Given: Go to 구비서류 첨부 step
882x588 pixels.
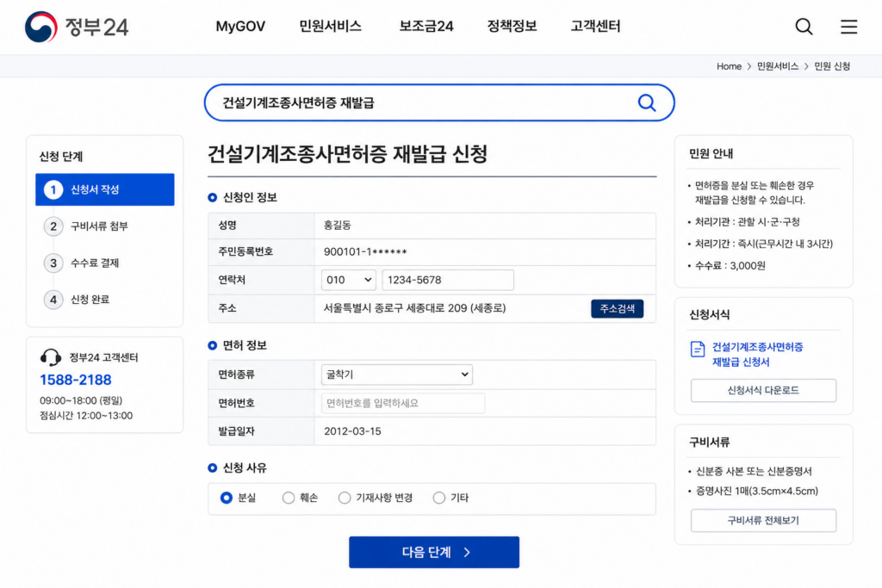Looking at the screenshot, I should [x=99, y=226].
